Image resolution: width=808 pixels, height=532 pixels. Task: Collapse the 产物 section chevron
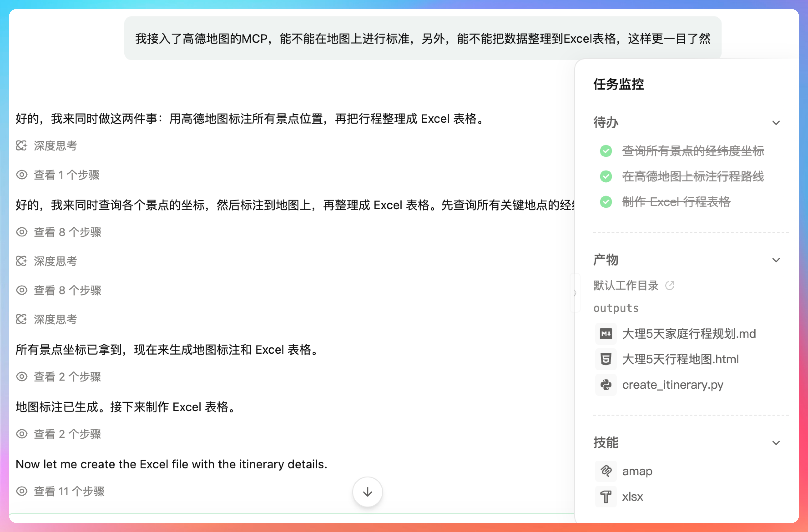[x=776, y=260]
